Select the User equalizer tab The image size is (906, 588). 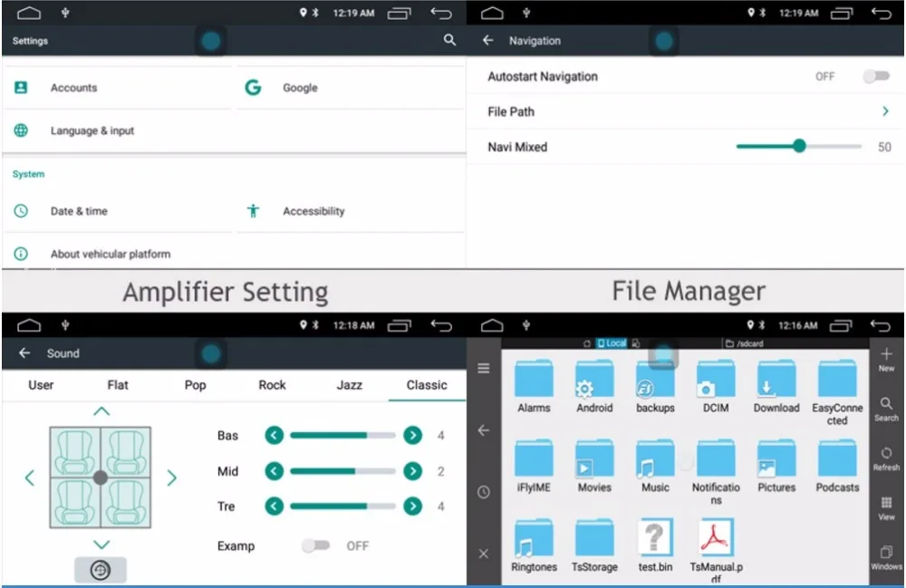click(41, 385)
